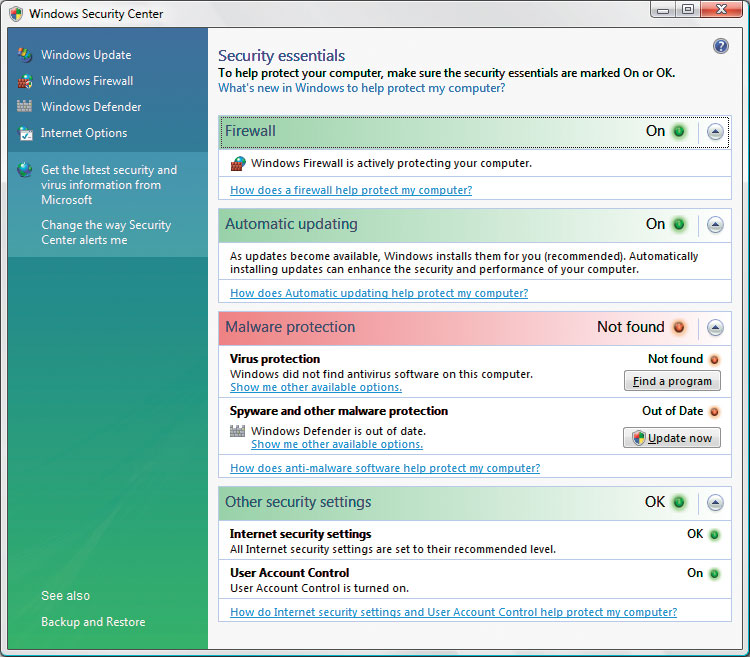
Task: Collapse the Other security settings section
Action: click(x=715, y=503)
